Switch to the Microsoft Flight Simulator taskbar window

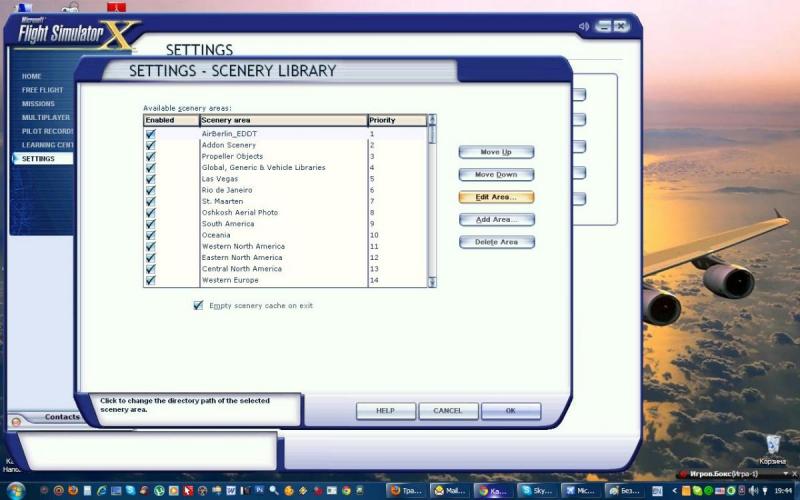point(582,491)
